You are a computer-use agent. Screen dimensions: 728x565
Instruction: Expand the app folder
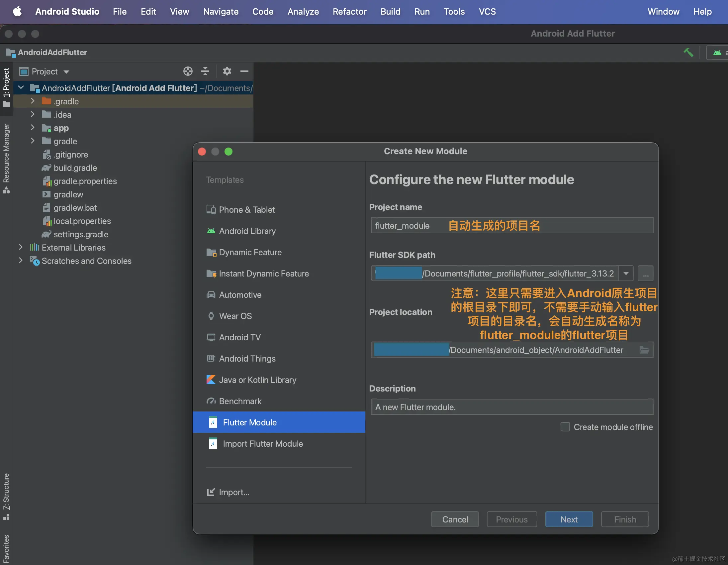(x=32, y=128)
